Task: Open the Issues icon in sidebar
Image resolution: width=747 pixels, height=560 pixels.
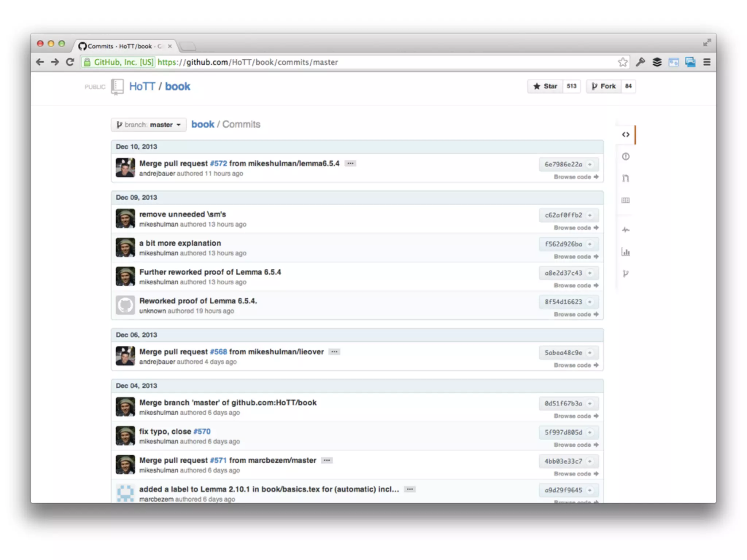Action: point(626,156)
